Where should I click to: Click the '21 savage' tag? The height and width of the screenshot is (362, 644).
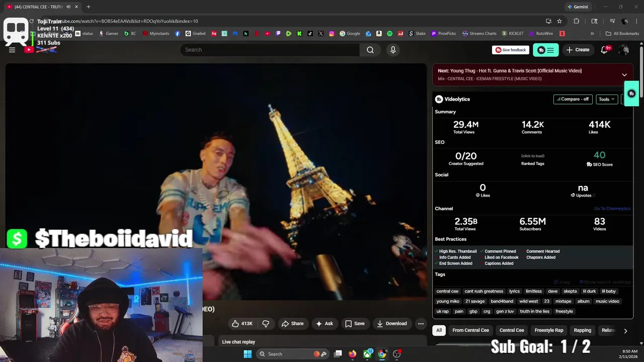point(475,301)
